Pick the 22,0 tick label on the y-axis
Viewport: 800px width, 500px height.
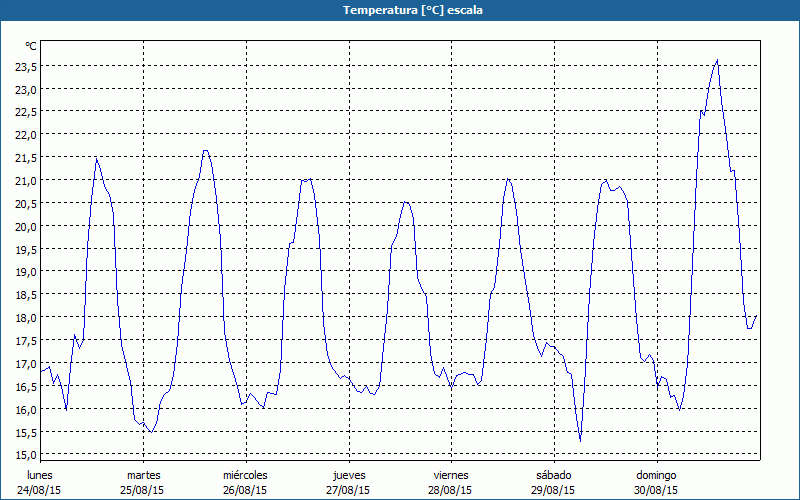point(27,135)
